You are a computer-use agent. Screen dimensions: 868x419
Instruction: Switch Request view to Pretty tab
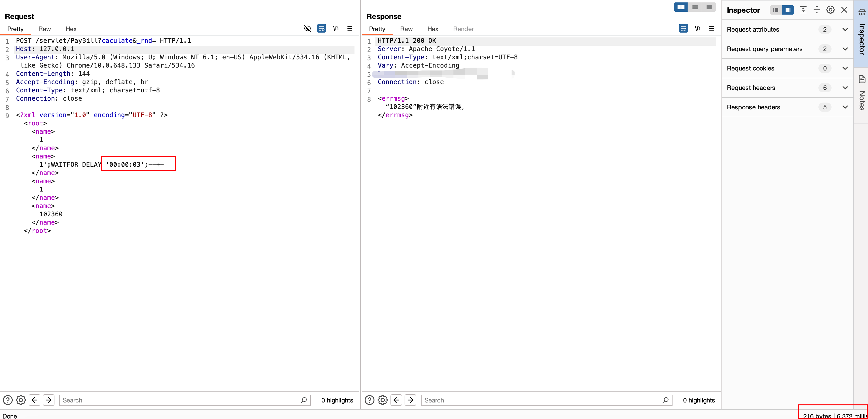(16, 29)
